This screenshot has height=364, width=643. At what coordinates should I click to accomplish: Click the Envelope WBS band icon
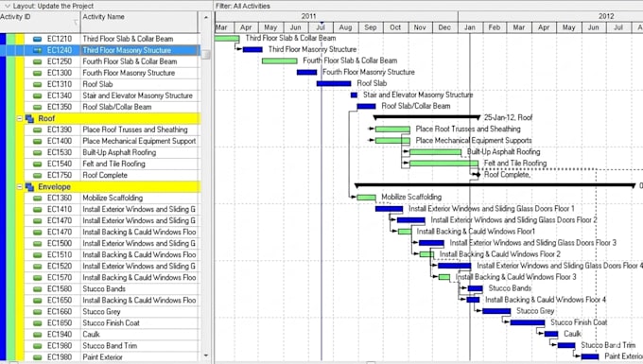coord(29,187)
